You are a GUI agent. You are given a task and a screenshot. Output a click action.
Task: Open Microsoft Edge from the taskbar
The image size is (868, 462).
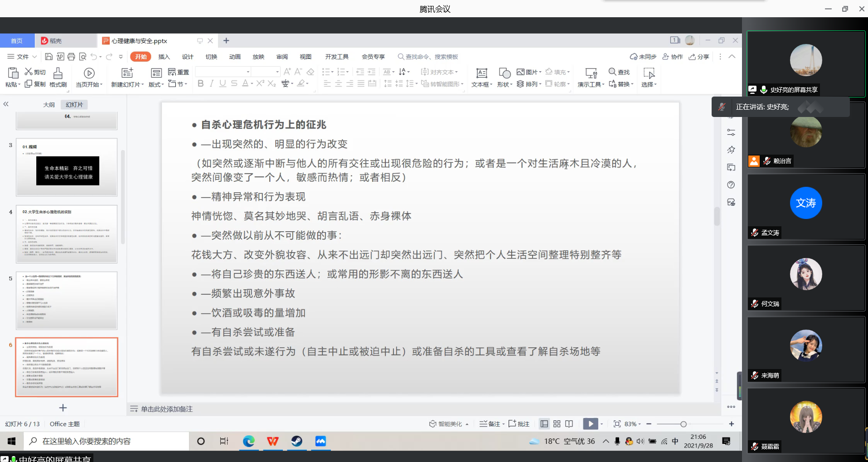tap(249, 441)
